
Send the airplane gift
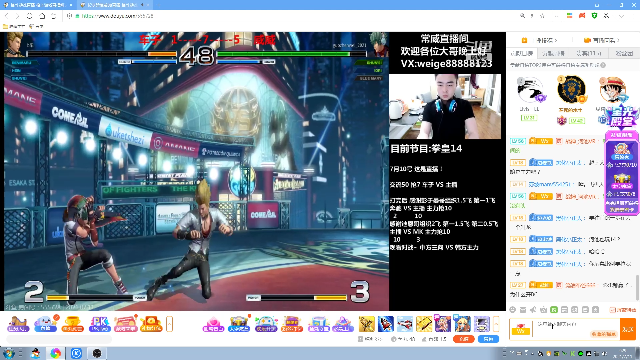pyautogui.click(x=405, y=324)
